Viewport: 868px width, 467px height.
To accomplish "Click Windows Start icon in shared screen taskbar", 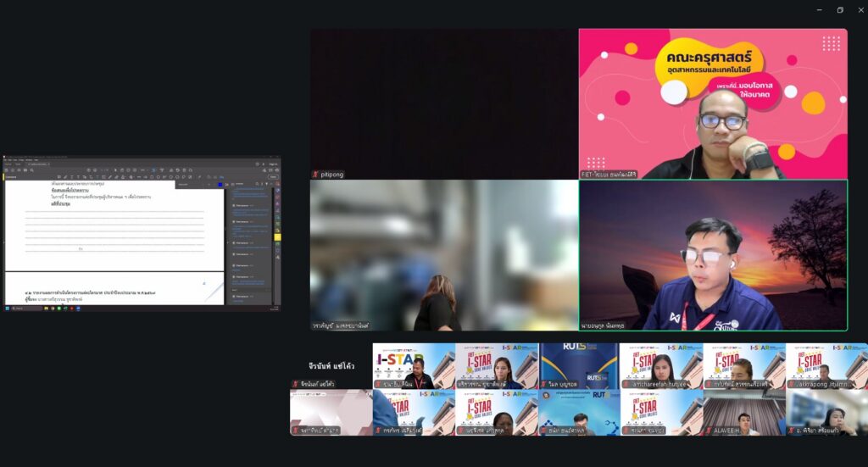I will (x=8, y=309).
